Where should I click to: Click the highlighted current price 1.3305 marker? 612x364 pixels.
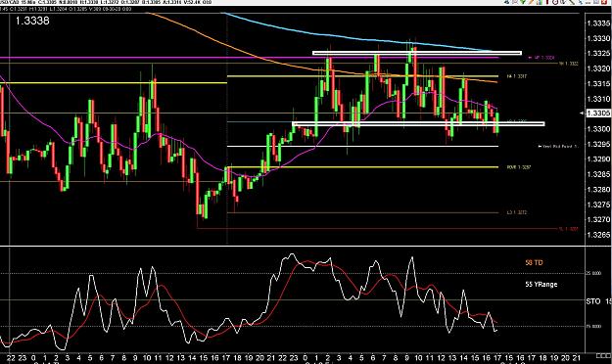(598, 114)
